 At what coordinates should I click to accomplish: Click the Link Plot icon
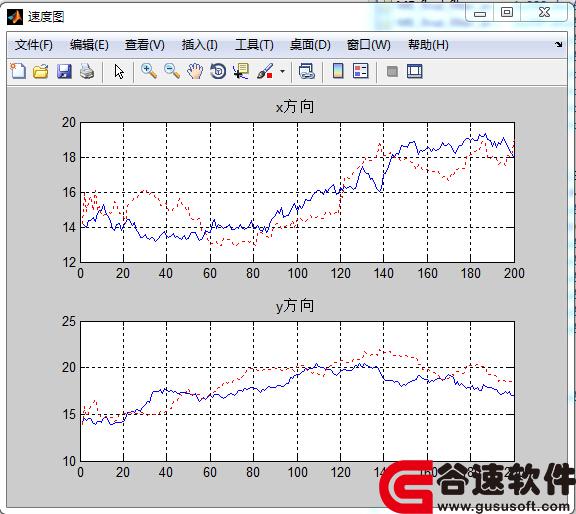[307, 71]
